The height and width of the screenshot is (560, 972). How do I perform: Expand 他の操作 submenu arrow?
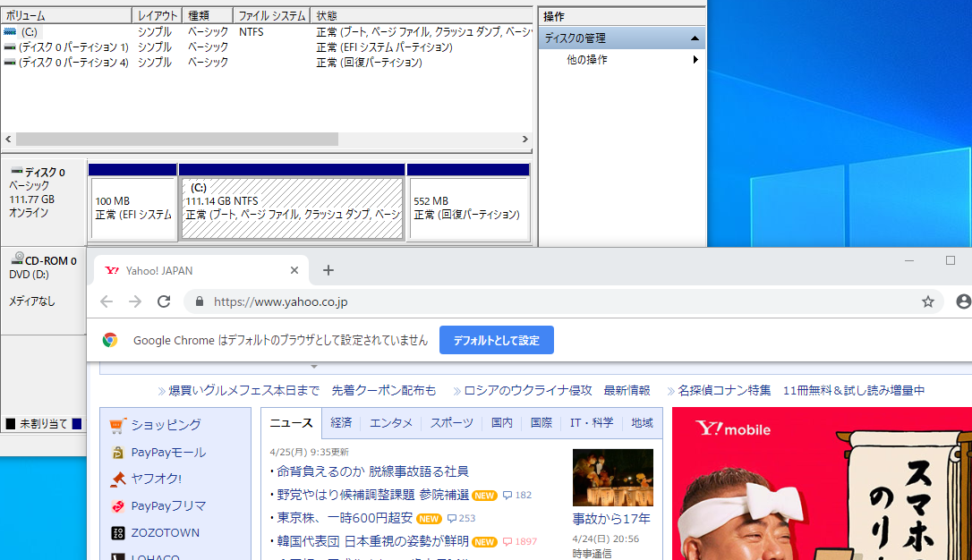695,59
